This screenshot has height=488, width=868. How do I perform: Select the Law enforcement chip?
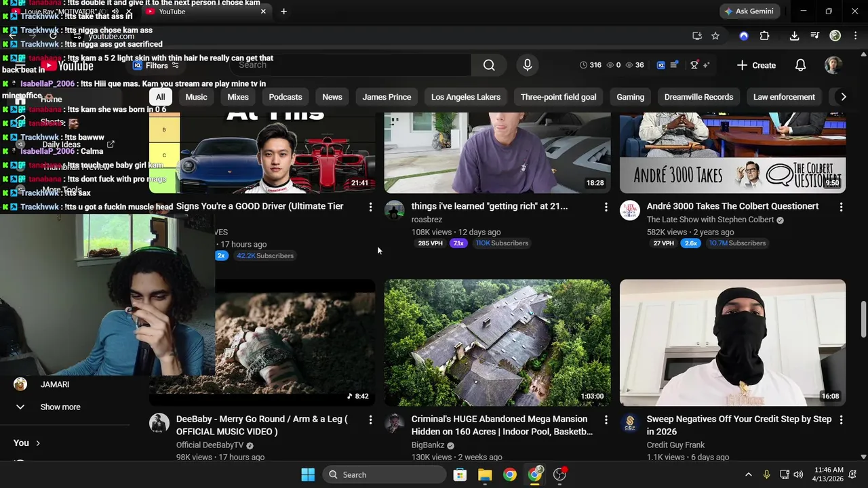(x=784, y=97)
